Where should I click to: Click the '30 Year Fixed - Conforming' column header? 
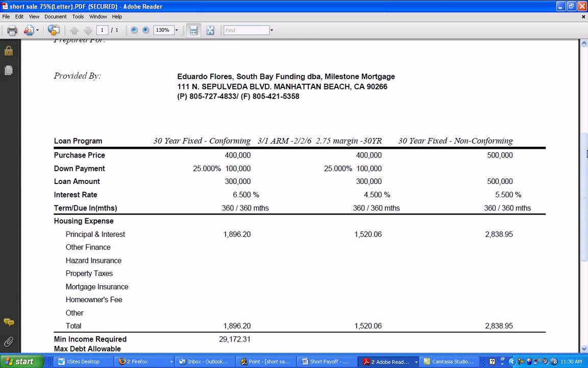[x=202, y=141]
